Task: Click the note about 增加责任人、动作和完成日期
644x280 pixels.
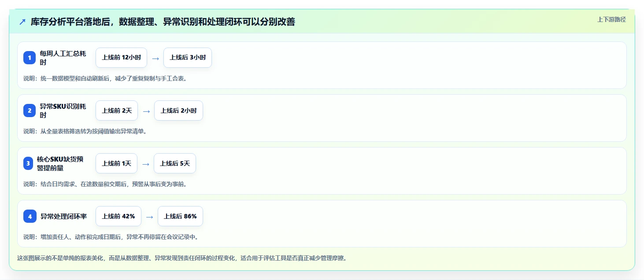Action: pos(111,237)
